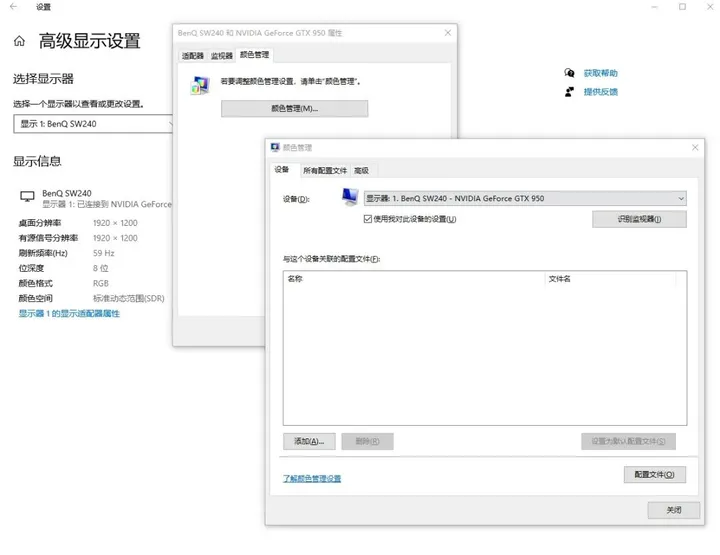Open Settings home via the house icon
Image resolution: width=720 pixels, height=555 pixels.
19,41
